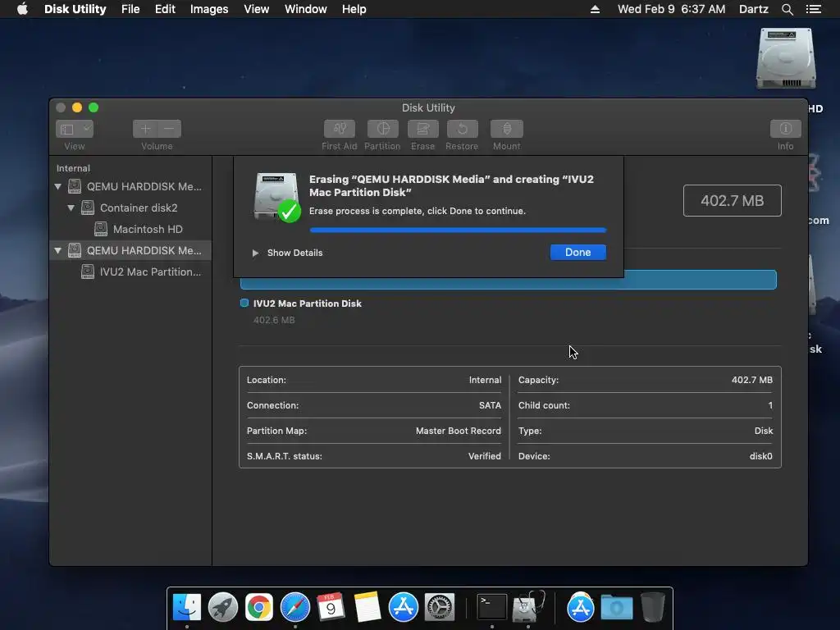This screenshot has width=840, height=630.
Task: Open Notification Center list icon
Action: [x=814, y=9]
